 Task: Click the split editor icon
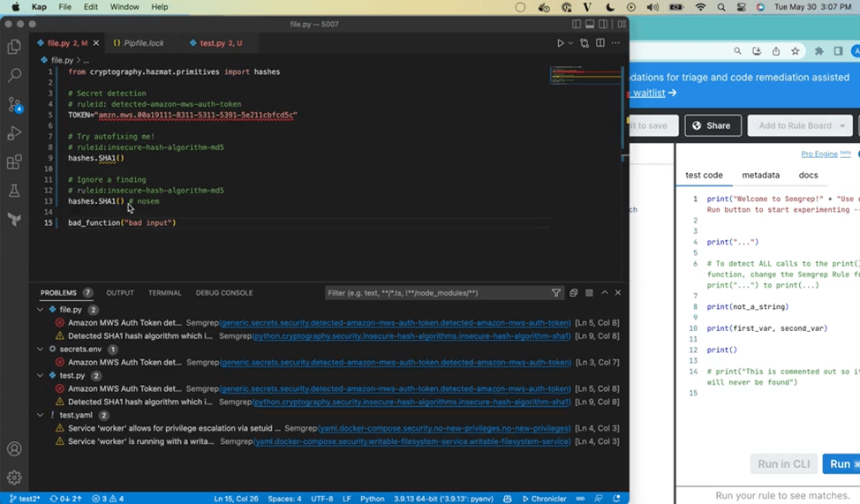pos(600,43)
